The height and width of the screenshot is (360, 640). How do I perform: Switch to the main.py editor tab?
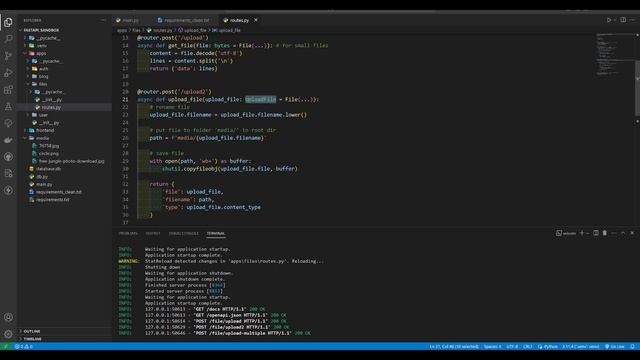point(130,20)
